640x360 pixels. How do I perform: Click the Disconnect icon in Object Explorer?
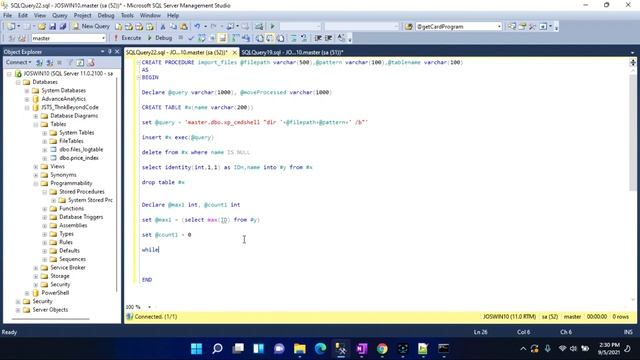coord(49,62)
